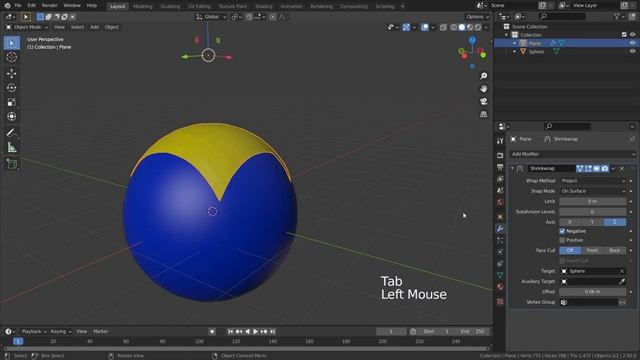The width and height of the screenshot is (640, 360).
Task: Switch to the Modeling workspace tab
Action: coord(142,6)
